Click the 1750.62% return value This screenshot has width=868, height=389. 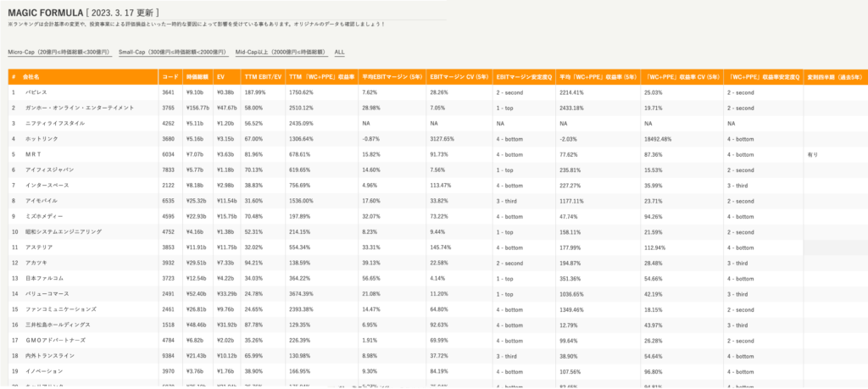[x=301, y=92]
